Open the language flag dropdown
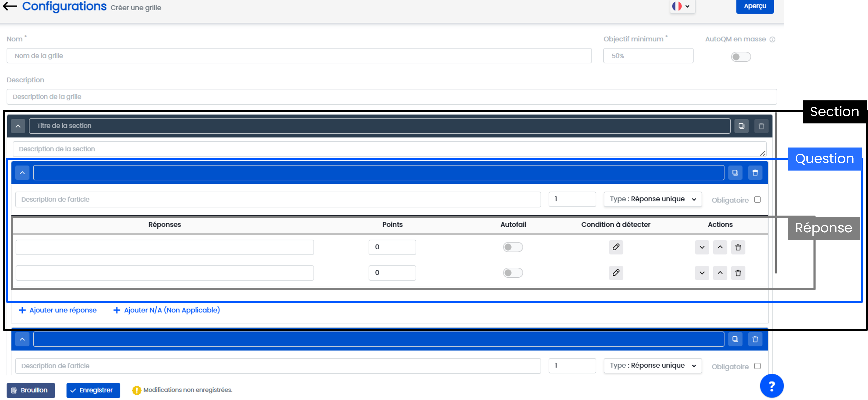The image size is (868, 400). point(682,6)
